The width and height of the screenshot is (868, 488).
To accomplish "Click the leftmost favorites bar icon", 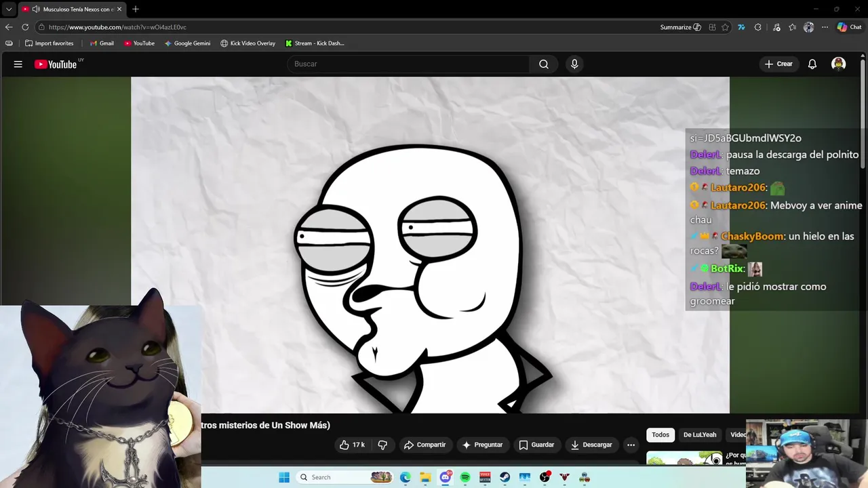I will pos(9,43).
